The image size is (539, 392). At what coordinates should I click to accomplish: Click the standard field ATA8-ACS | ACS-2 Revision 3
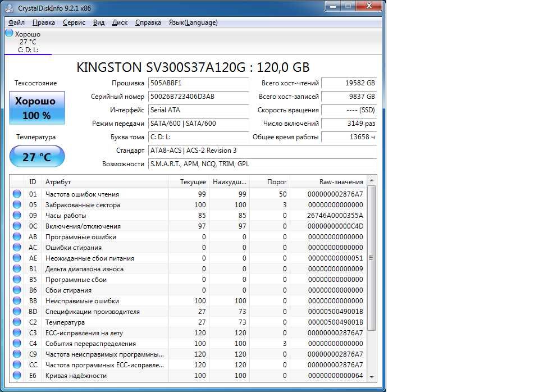click(x=263, y=151)
